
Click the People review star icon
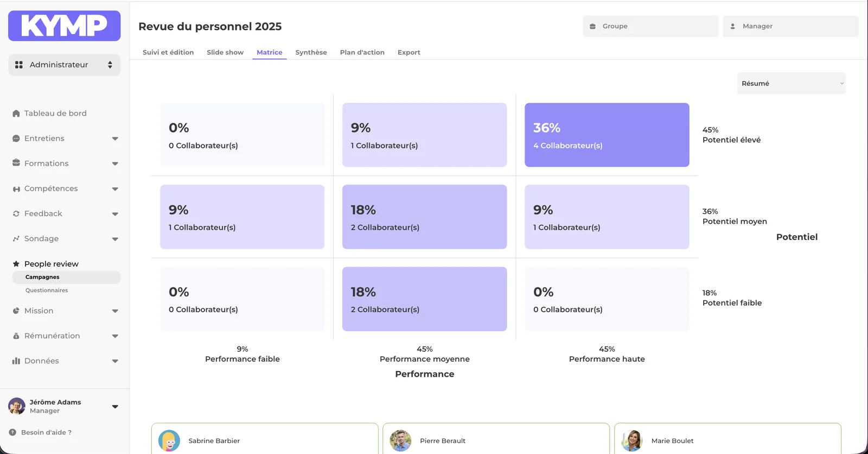point(16,264)
